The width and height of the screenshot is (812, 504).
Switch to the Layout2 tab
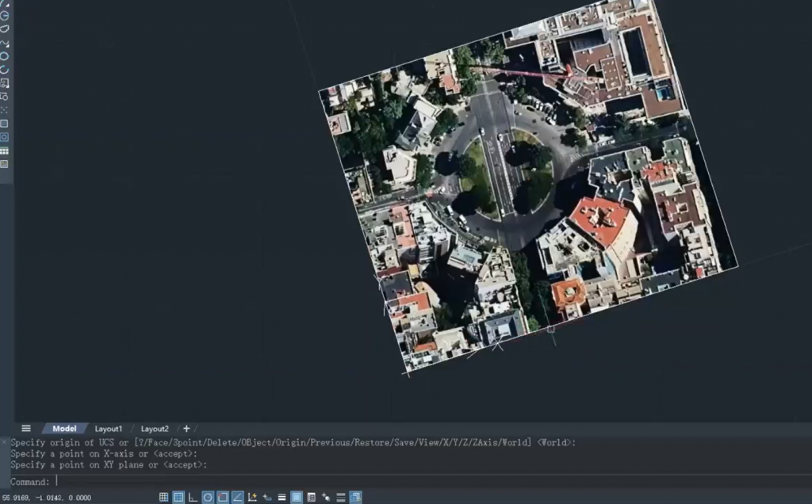click(x=155, y=429)
